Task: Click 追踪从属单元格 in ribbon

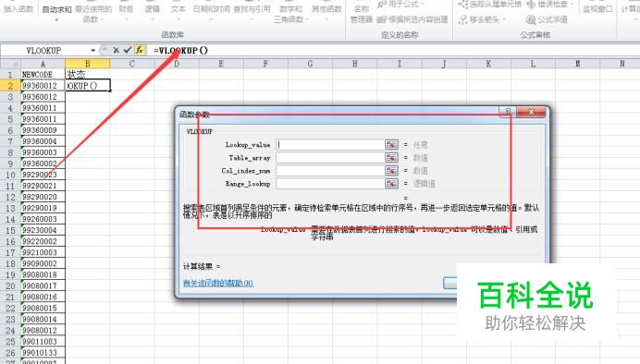Action: point(490,5)
